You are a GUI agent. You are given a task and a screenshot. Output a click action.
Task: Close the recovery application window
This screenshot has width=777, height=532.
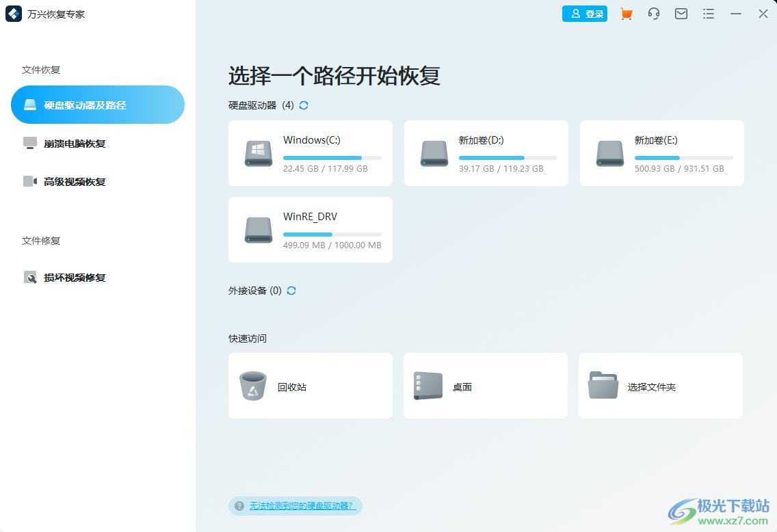pyautogui.click(x=763, y=14)
